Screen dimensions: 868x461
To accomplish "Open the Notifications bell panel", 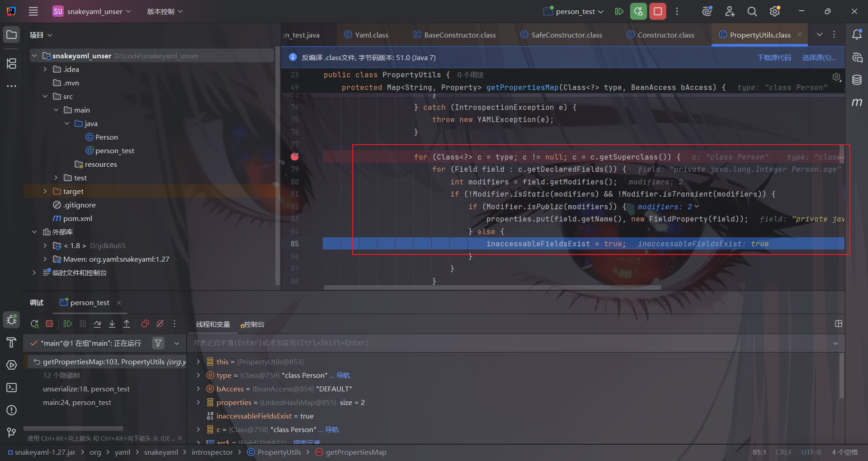I will (857, 35).
